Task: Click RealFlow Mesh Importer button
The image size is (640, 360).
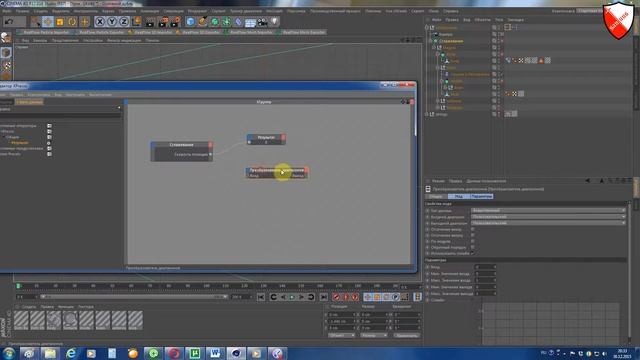Action: point(251,32)
